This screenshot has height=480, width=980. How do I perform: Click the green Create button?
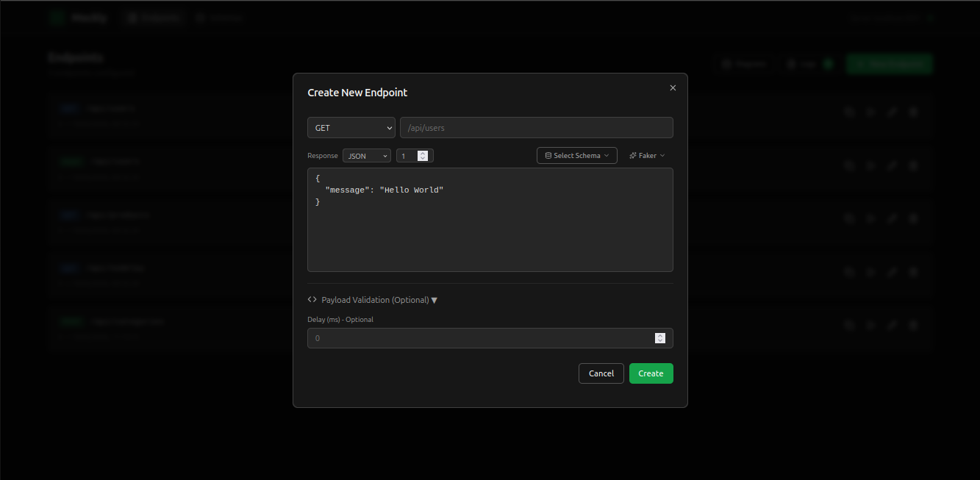coord(651,373)
